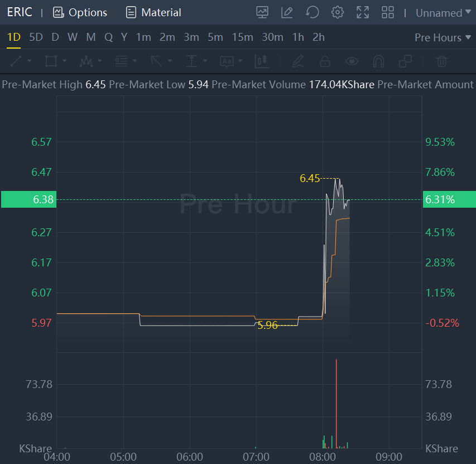
Task: Click the tall red volume bar
Action: [x=336, y=403]
